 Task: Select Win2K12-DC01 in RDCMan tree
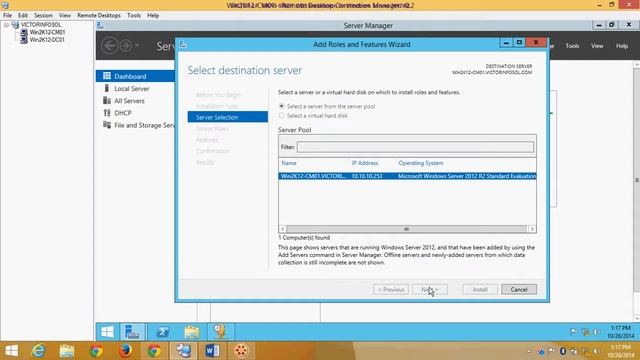point(47,40)
